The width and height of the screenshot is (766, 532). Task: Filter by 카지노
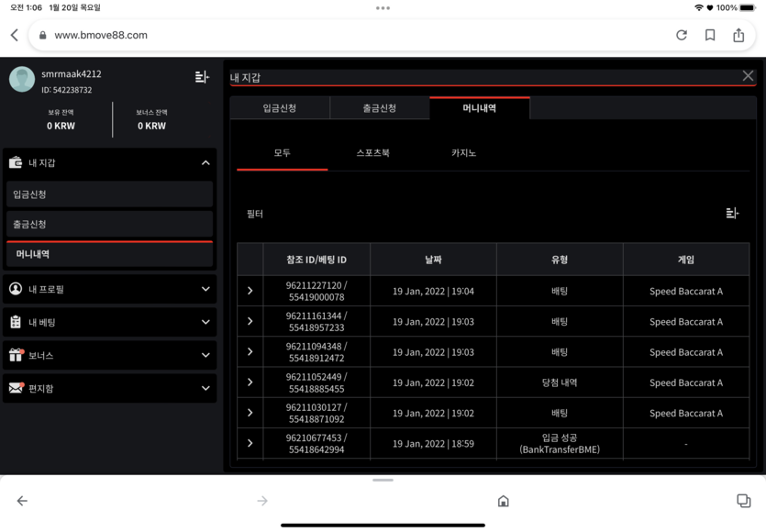(463, 153)
